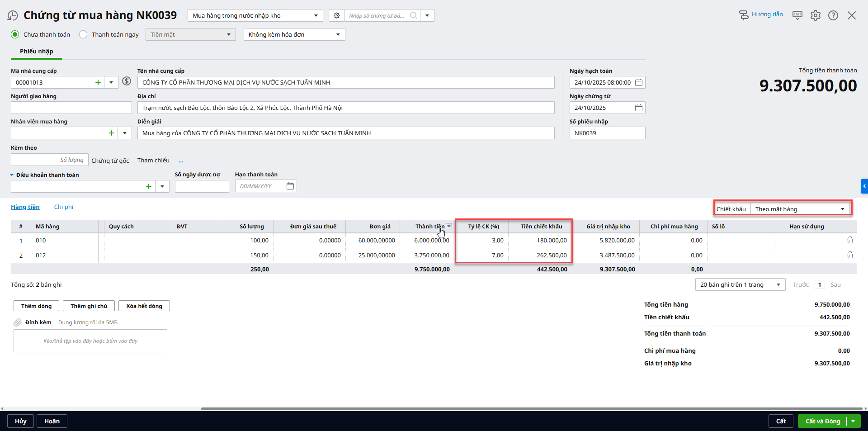Viewport: 868px width, 431px height.
Task: Click the history clock icon beside title
Action: (x=13, y=16)
